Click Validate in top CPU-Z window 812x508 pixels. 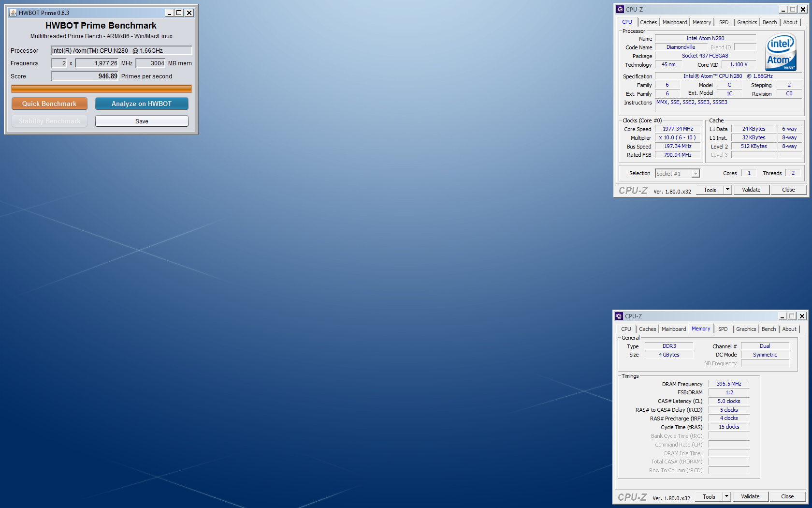pyautogui.click(x=751, y=190)
